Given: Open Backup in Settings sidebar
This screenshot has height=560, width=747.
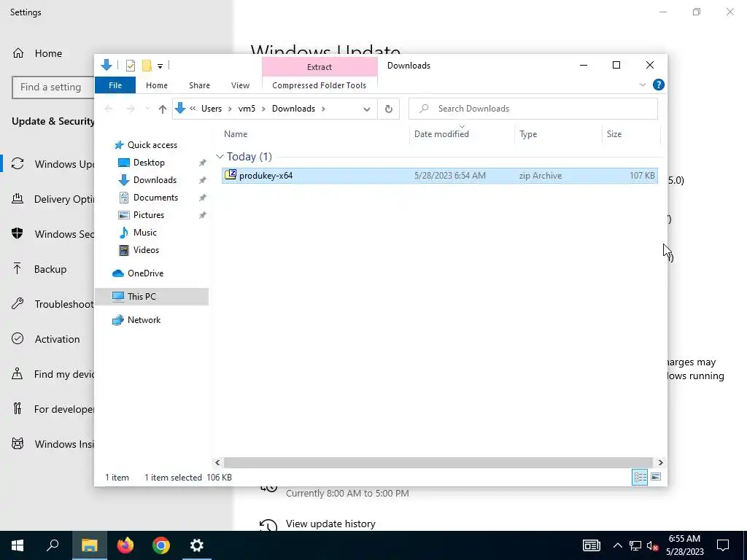Looking at the screenshot, I should (x=50, y=270).
